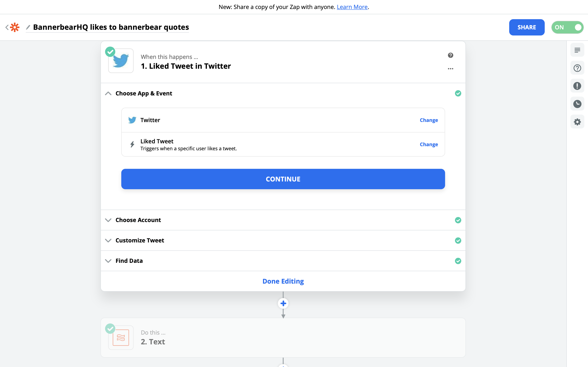Open the Zap description notes sidebar icon
Screen dimensions: 588x367
pos(577,50)
